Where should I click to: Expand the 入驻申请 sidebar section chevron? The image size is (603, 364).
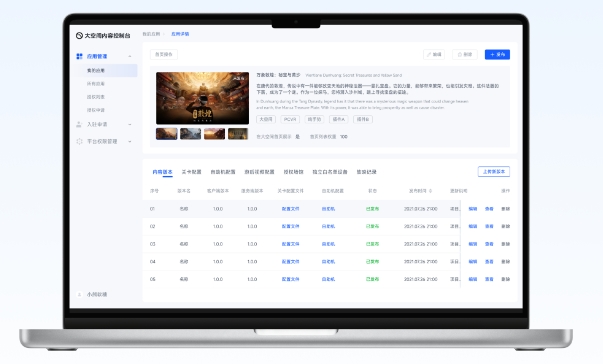(x=130, y=124)
